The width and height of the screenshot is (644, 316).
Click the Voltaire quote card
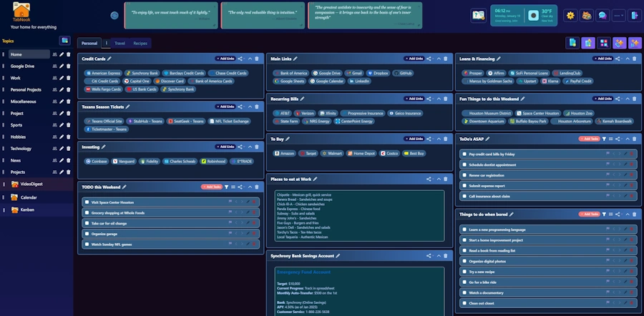coord(171,16)
